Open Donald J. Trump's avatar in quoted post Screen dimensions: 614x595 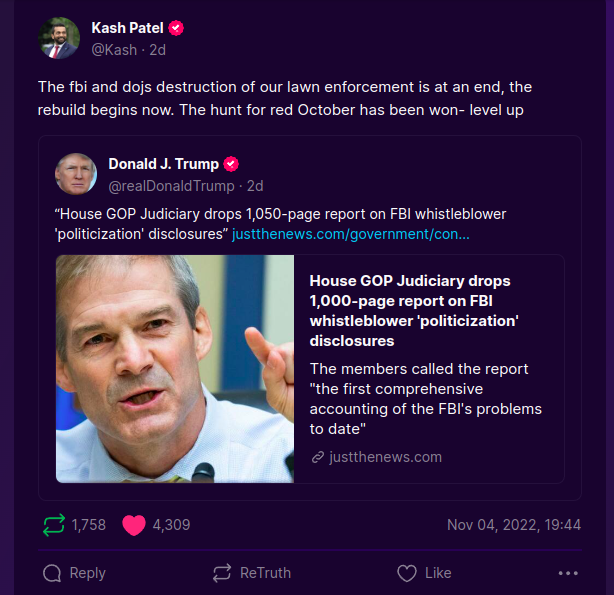point(76,174)
